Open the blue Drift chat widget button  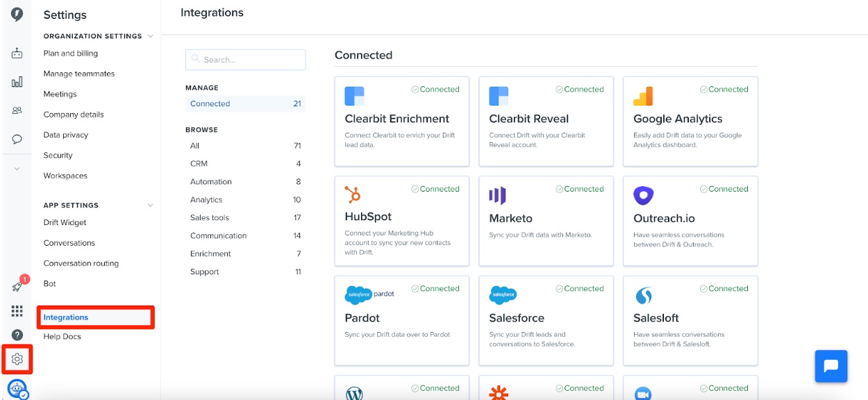pyautogui.click(x=831, y=366)
